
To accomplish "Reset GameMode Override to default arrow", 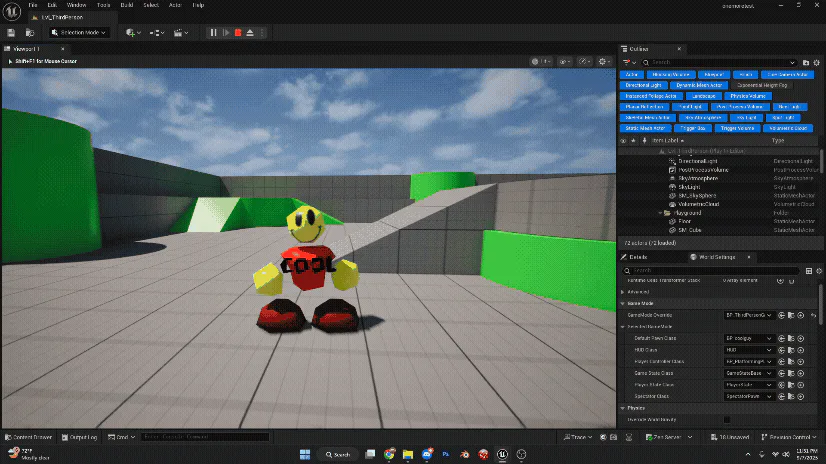I will [x=814, y=315].
